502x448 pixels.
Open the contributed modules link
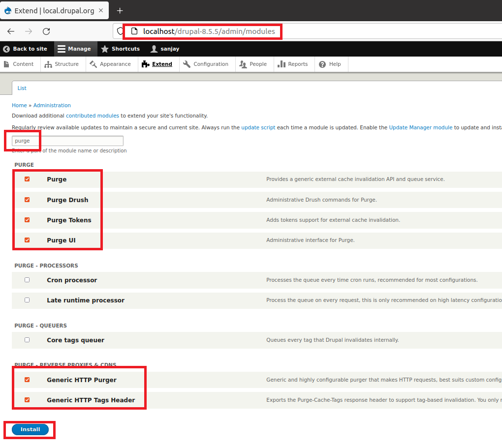[93, 116]
